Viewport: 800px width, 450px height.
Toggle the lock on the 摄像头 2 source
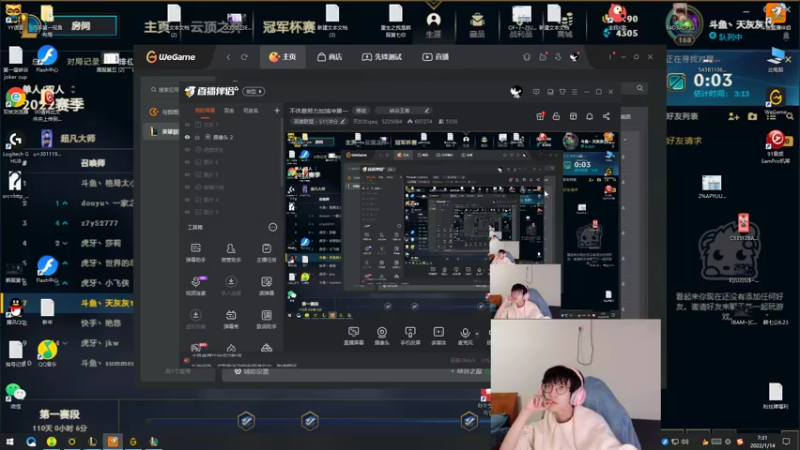pos(197,137)
